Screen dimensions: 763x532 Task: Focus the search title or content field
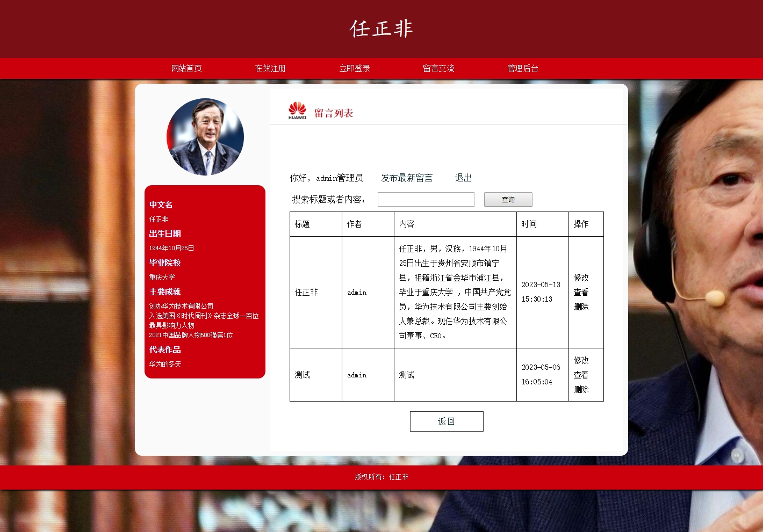tap(426, 199)
